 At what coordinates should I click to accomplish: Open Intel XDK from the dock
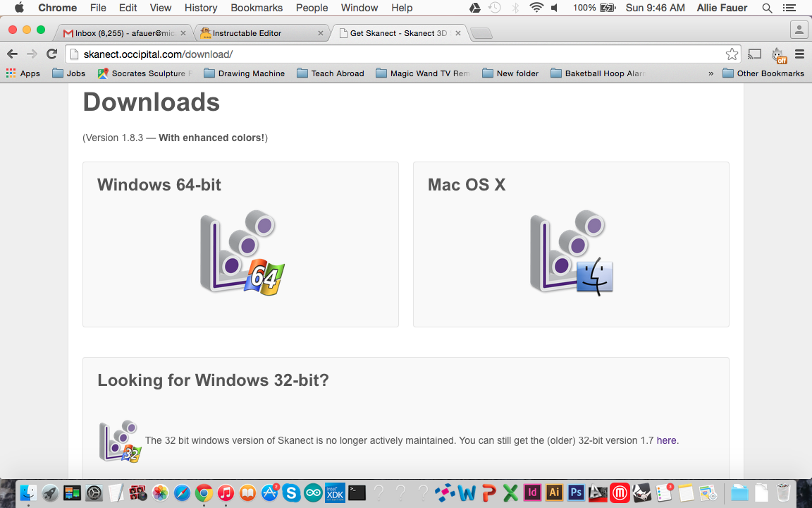tap(335, 492)
